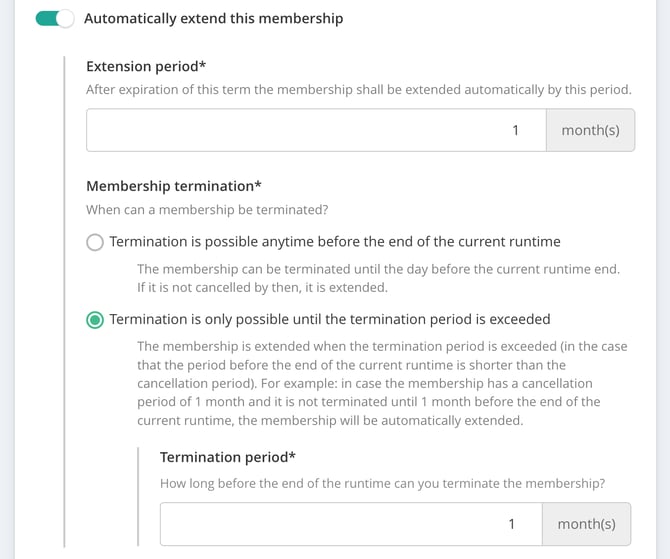Click 'When can a membership be terminated?' text
The image size is (670, 559).
tap(207, 210)
